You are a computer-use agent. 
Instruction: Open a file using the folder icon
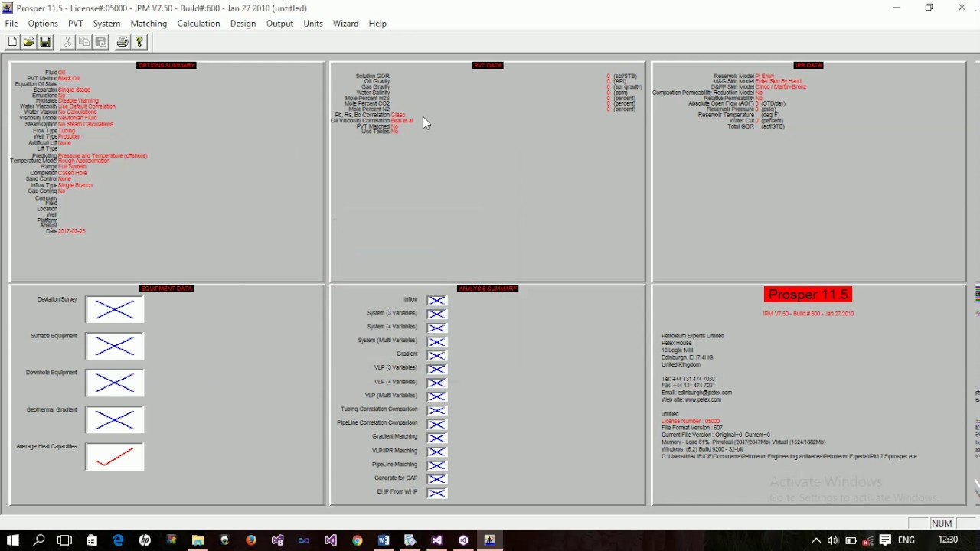(28, 42)
